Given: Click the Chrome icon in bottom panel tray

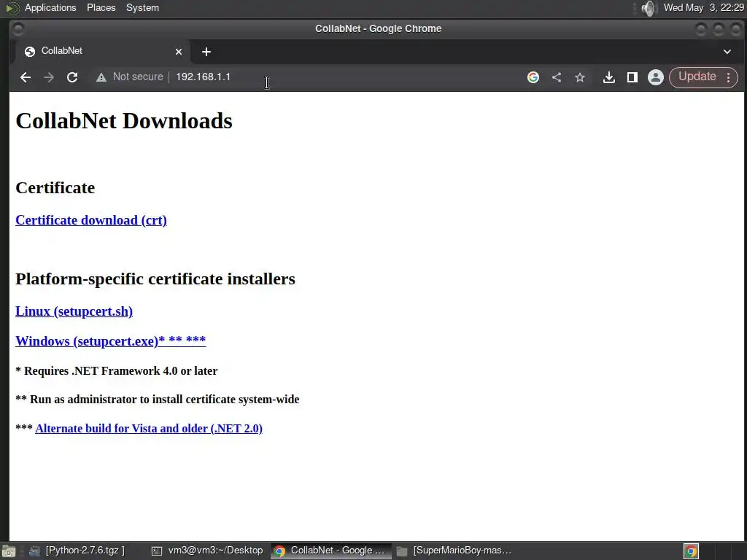Looking at the screenshot, I should pos(691,551).
